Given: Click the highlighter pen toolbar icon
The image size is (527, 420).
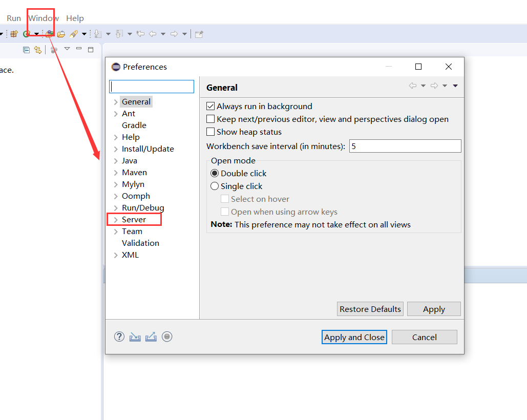Looking at the screenshot, I should [74, 33].
